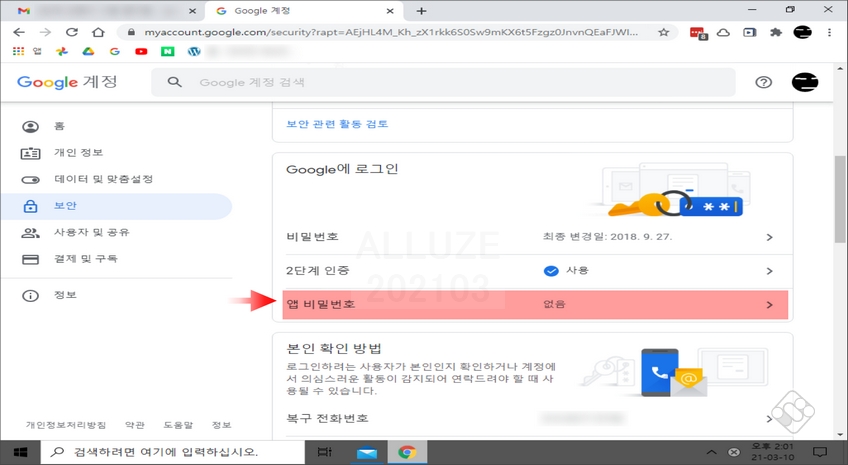Open 정보 footer link

(221, 425)
